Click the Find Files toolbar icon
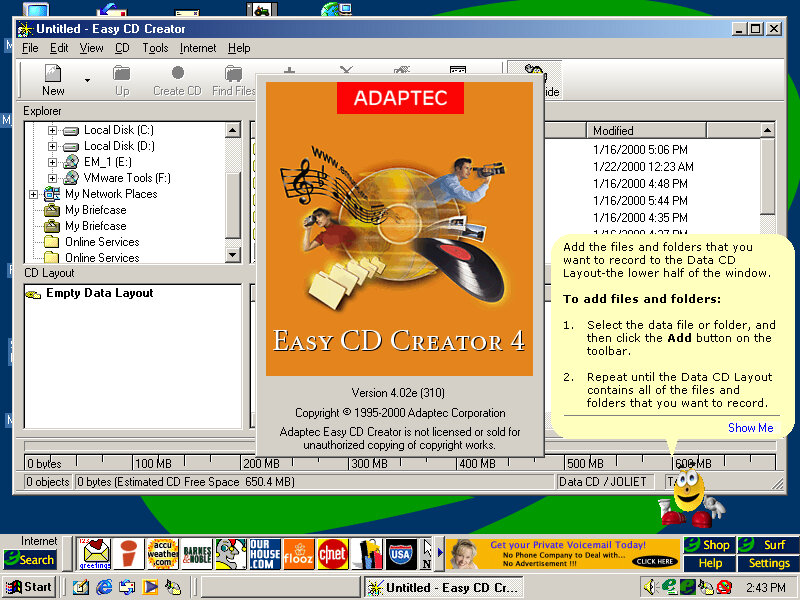The height and width of the screenshot is (600, 800). coord(233,79)
